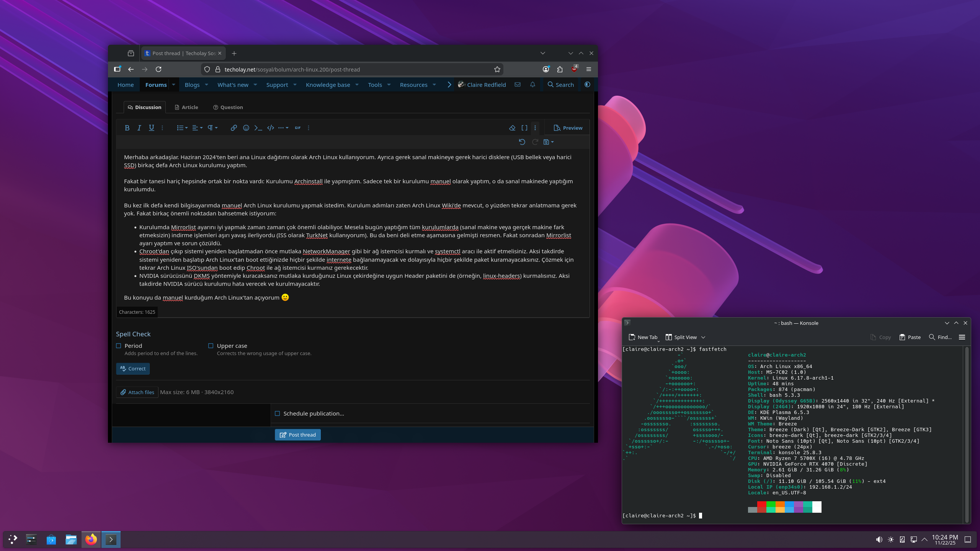Open Firefox list all tabs chevron
The height and width of the screenshot is (551, 980).
click(543, 53)
